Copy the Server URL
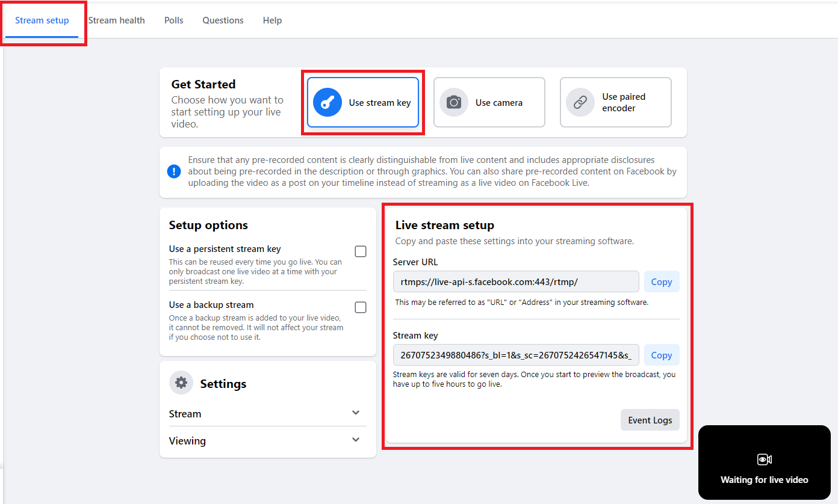Viewport: 838px width, 504px height. coord(661,281)
